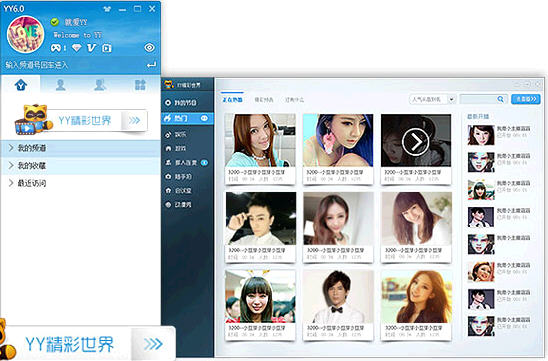The height and width of the screenshot is (361, 548).
Task: Click the magnifier search icon
Action: click(x=500, y=99)
